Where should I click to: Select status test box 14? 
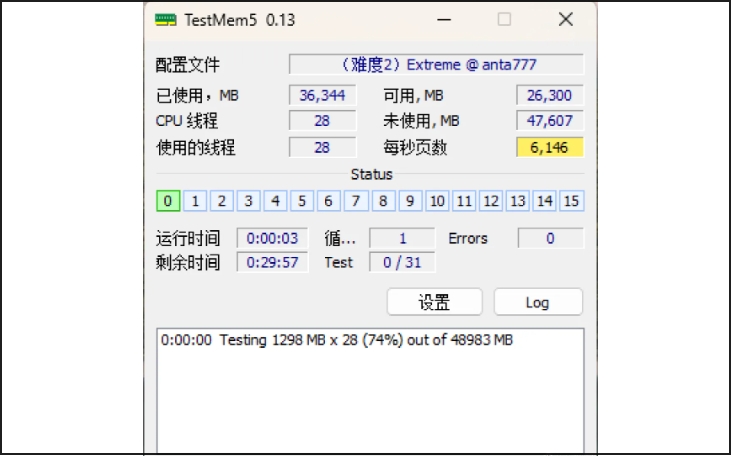(545, 201)
